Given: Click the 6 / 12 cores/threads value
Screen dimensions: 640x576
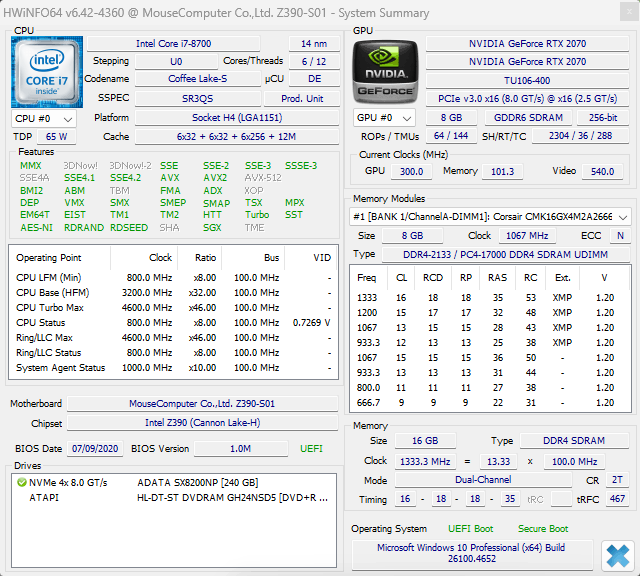Looking at the screenshot, I should [314, 62].
